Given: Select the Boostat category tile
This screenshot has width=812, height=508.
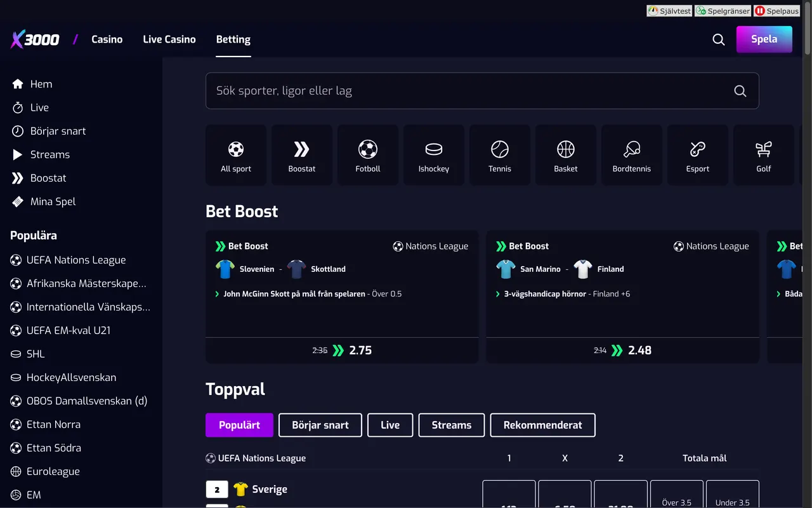Looking at the screenshot, I should coord(302,155).
